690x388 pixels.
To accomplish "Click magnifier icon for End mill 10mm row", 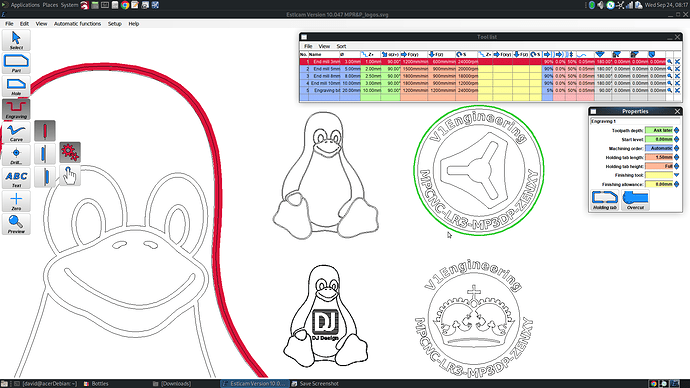I will point(670,83).
